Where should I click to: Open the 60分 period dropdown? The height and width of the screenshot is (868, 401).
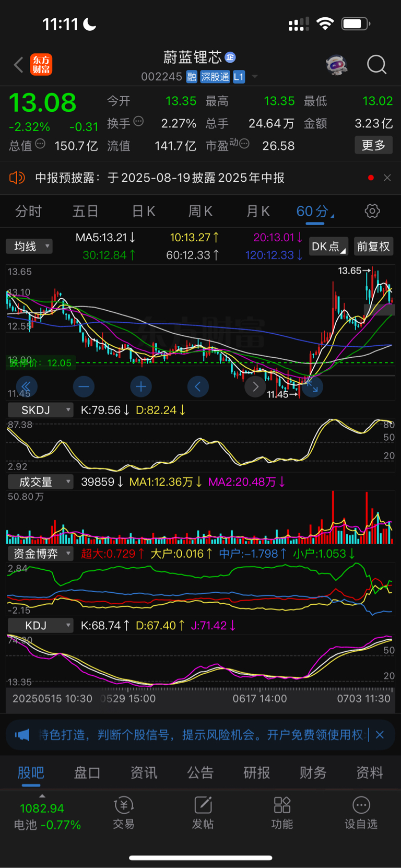point(315,211)
